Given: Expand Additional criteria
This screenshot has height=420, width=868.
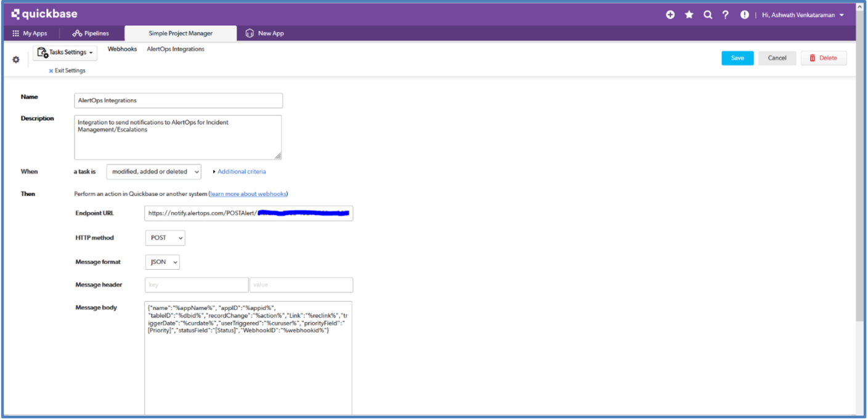Looking at the screenshot, I should tap(241, 172).
